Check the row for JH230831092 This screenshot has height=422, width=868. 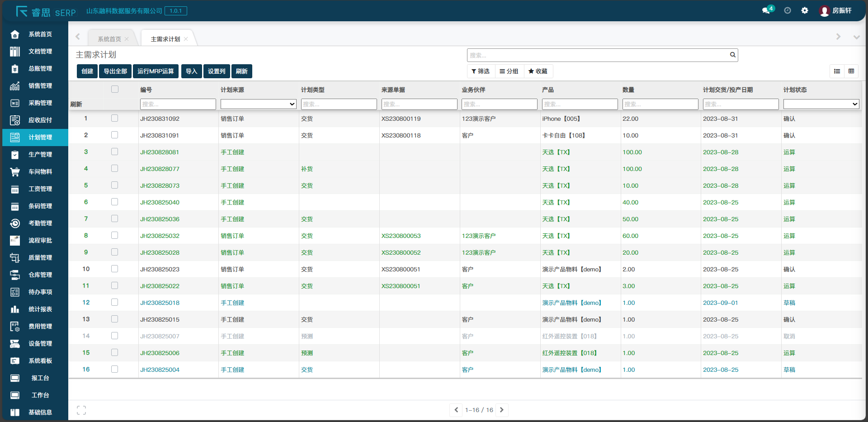[x=115, y=119]
